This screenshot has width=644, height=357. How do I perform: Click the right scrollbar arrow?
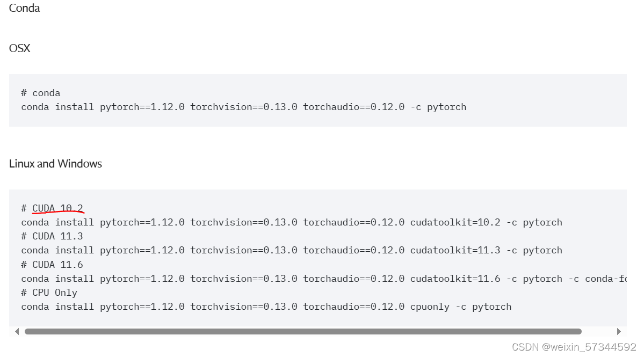pos(618,331)
